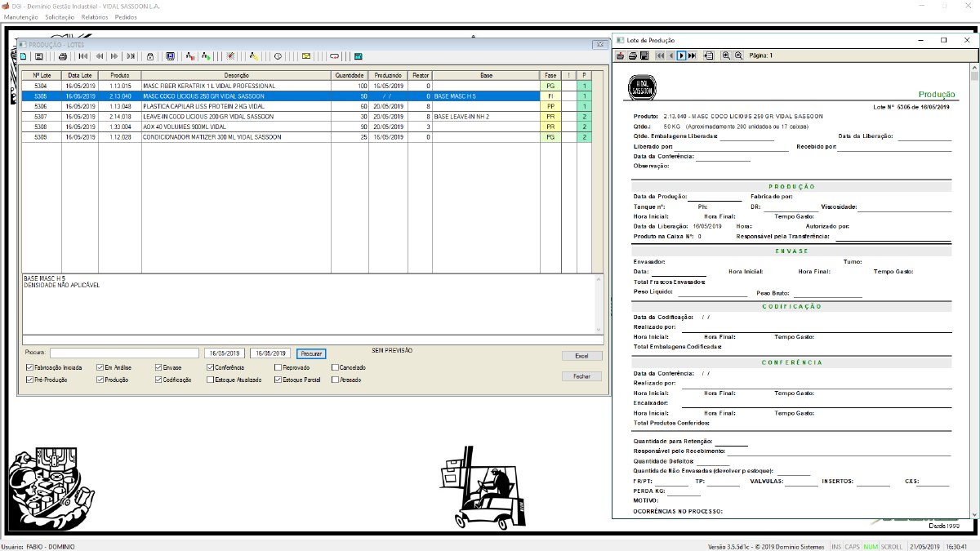Click notes box scrollbar up arrow

tap(599, 279)
